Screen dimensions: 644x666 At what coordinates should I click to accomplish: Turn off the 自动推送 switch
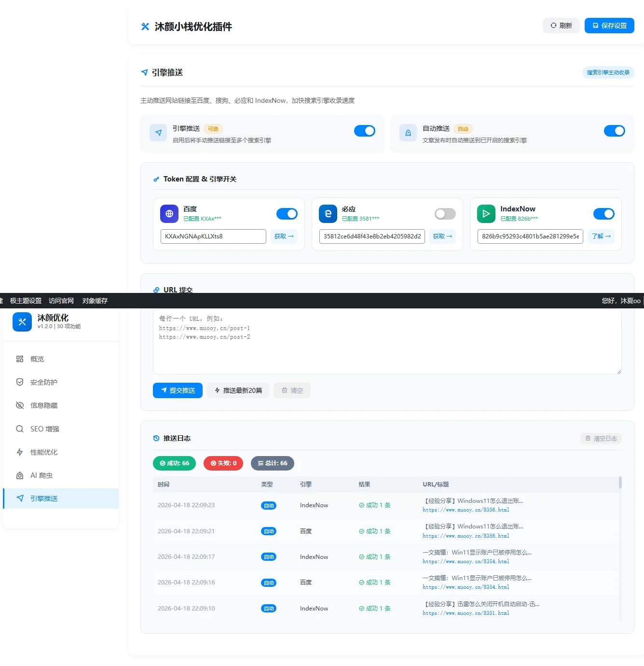pyautogui.click(x=614, y=131)
